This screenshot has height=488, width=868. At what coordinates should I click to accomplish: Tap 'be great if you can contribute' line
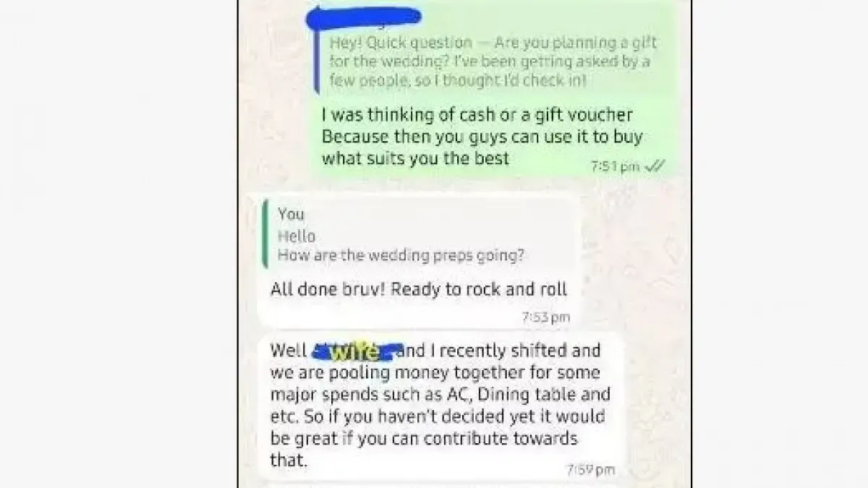coord(424,438)
